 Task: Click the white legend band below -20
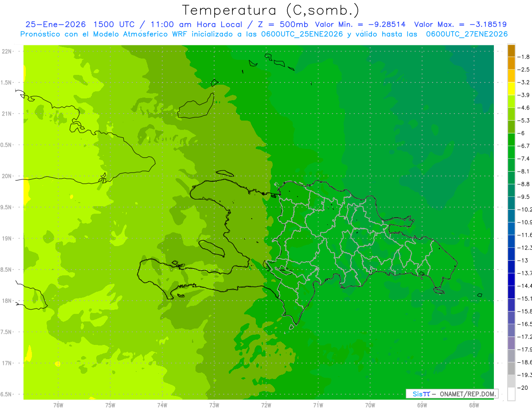pyautogui.click(x=511, y=394)
